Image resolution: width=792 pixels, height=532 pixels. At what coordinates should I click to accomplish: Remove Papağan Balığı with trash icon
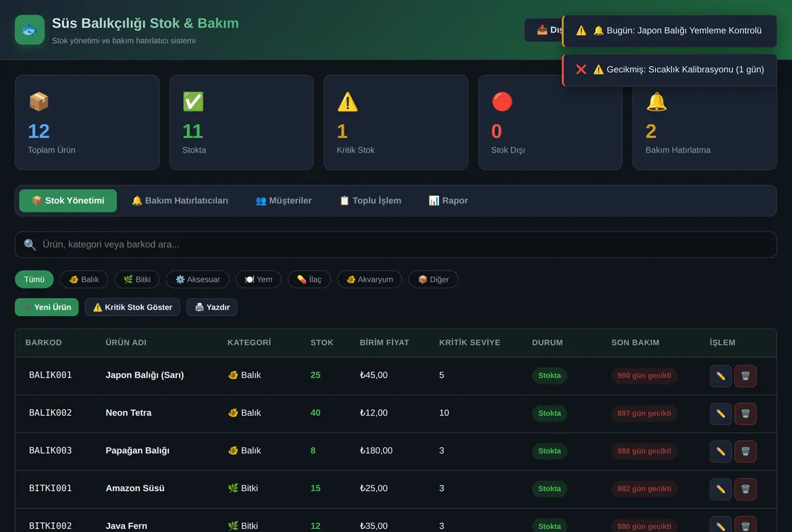tap(745, 451)
